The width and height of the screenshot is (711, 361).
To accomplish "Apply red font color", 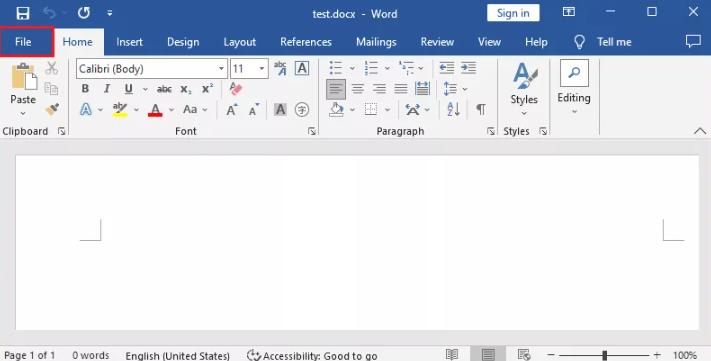I will [155, 110].
